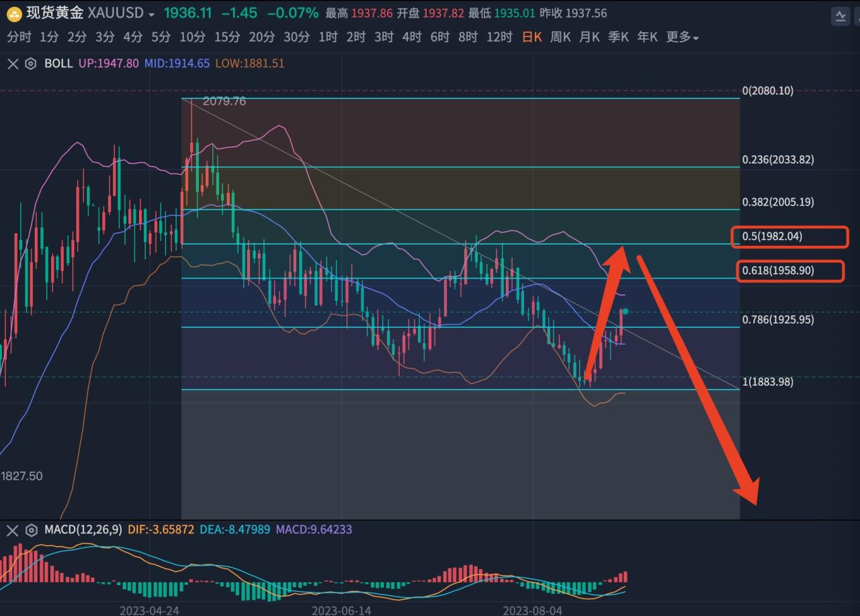This screenshot has width=860, height=616.
Task: Select the 30分 timeframe
Action: (x=296, y=38)
